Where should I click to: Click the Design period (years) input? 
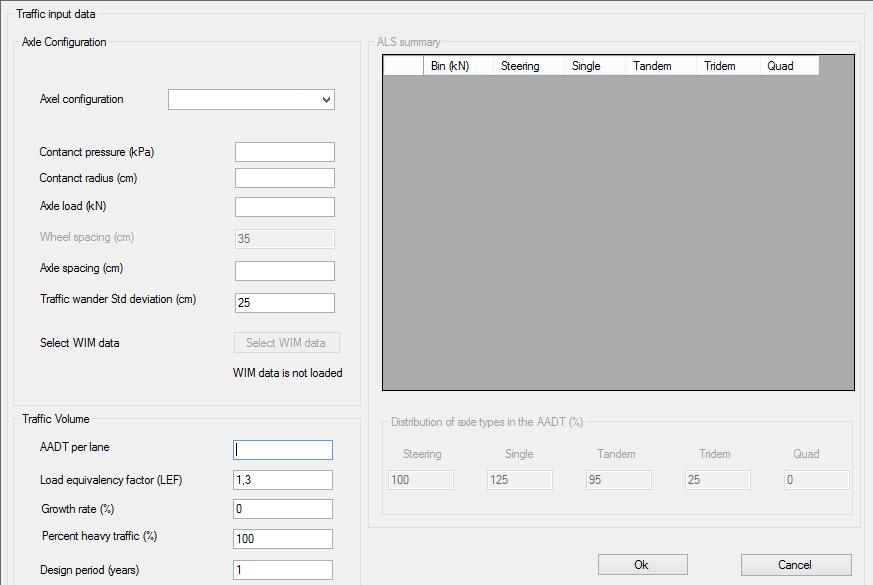(x=283, y=570)
